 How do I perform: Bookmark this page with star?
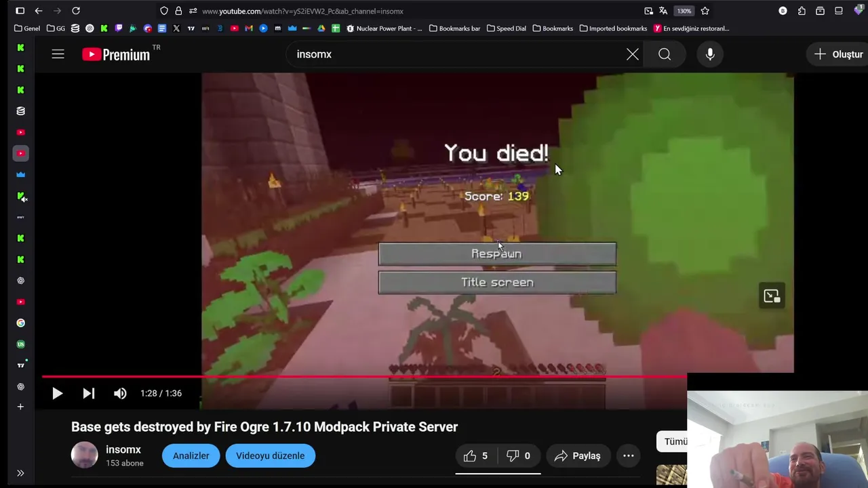(x=705, y=11)
